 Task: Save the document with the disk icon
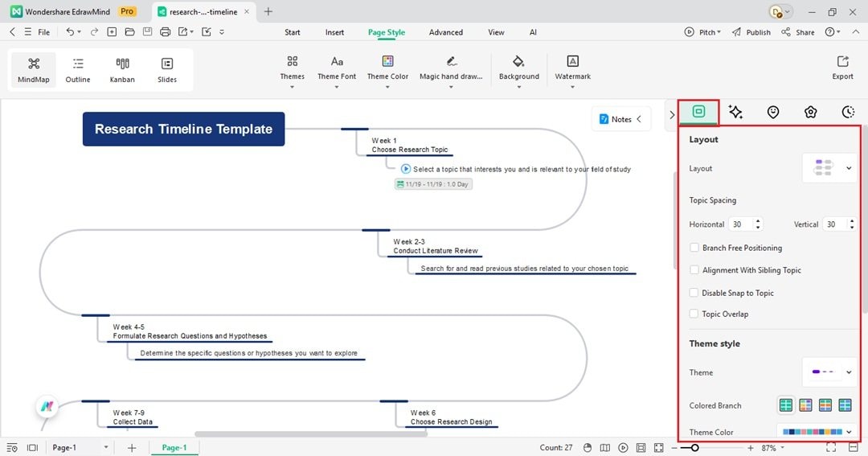[147, 32]
